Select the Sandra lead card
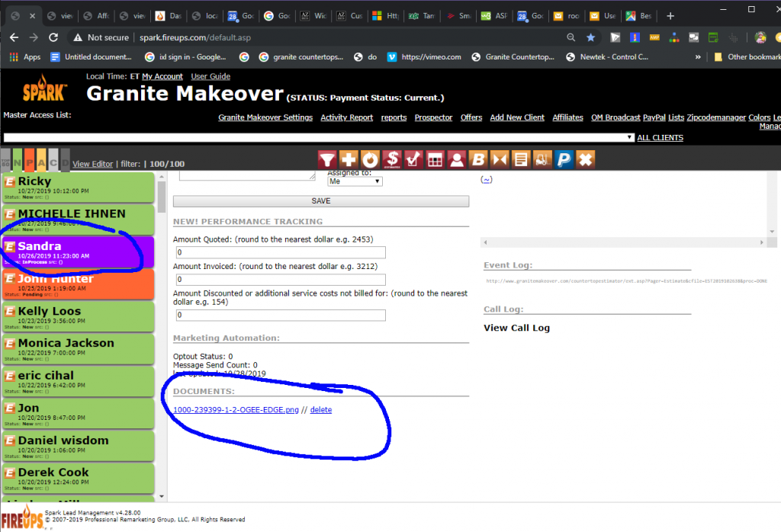 point(78,252)
